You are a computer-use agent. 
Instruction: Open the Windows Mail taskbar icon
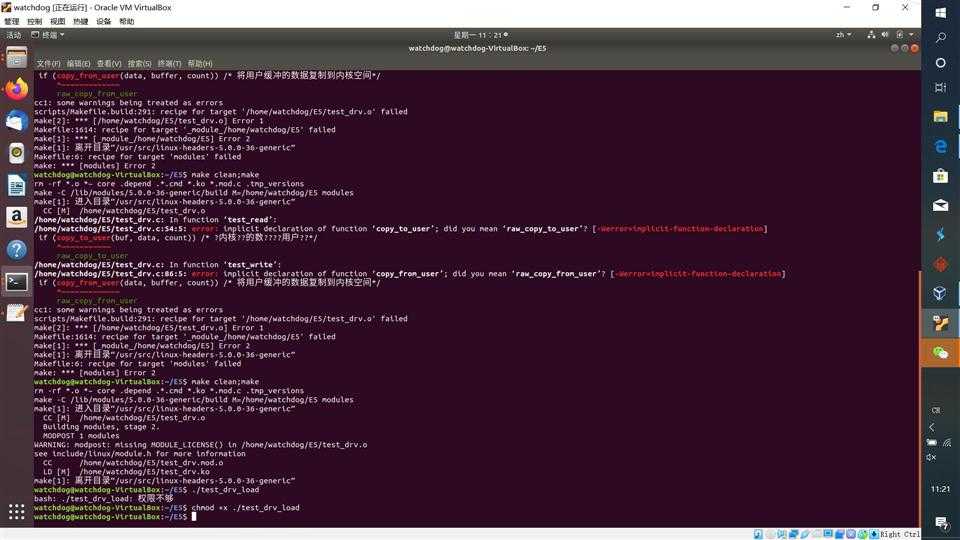(x=940, y=205)
